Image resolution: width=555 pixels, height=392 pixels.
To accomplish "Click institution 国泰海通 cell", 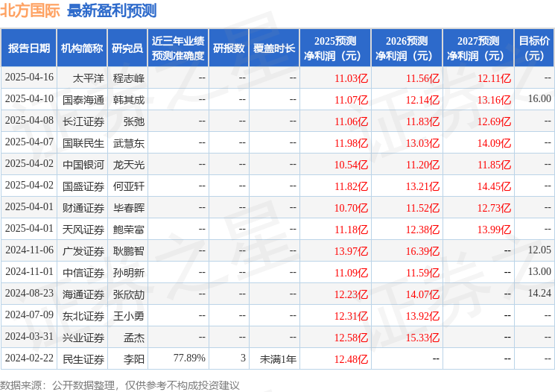I will tap(83, 100).
